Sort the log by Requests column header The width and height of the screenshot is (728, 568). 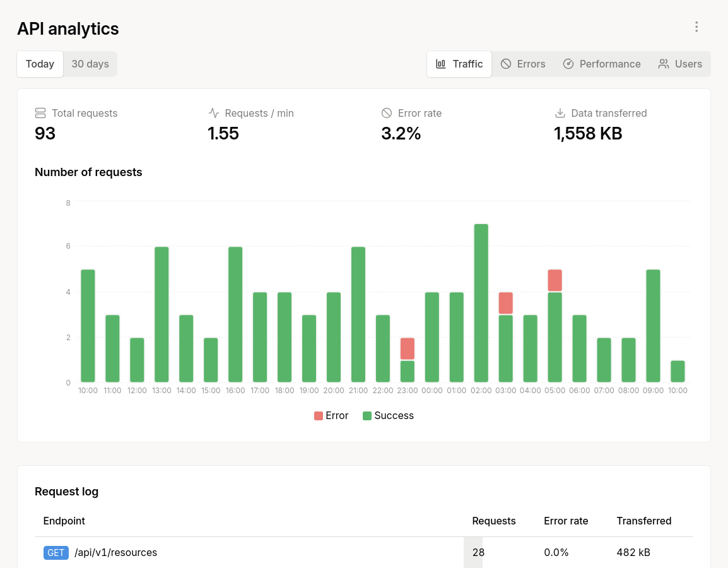coord(494,521)
